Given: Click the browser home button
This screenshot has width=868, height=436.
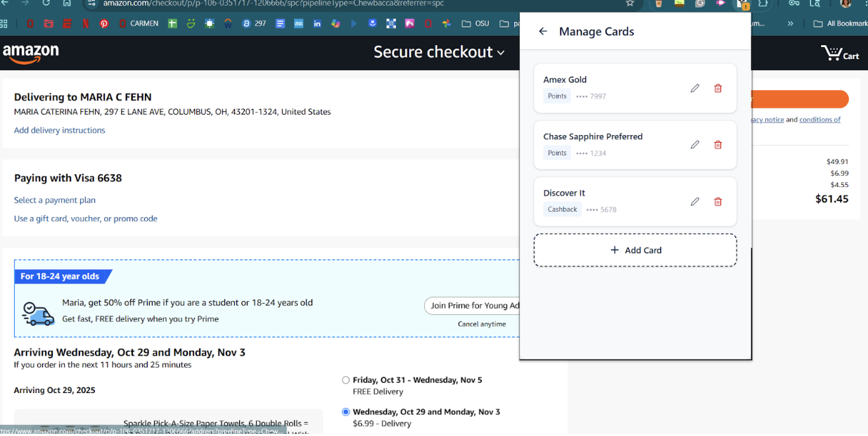Looking at the screenshot, I should click(x=67, y=4).
